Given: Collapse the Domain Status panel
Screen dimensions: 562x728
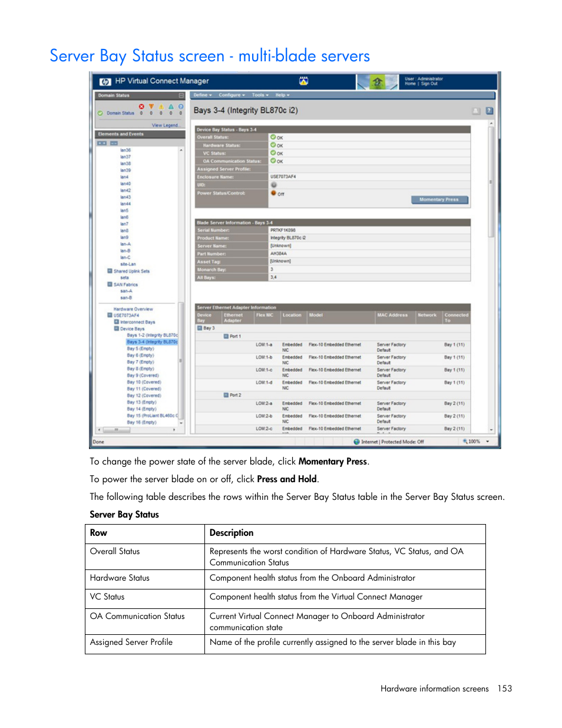Looking at the screenshot, I should point(181,95).
